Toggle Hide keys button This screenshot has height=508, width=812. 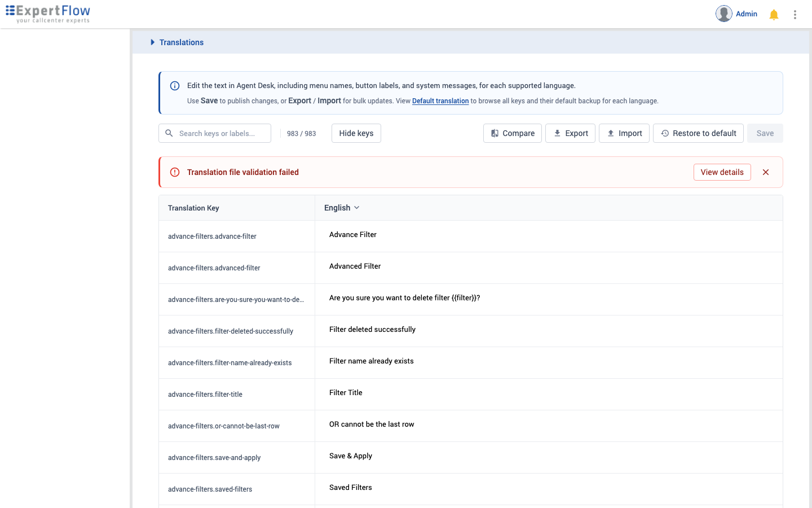356,133
